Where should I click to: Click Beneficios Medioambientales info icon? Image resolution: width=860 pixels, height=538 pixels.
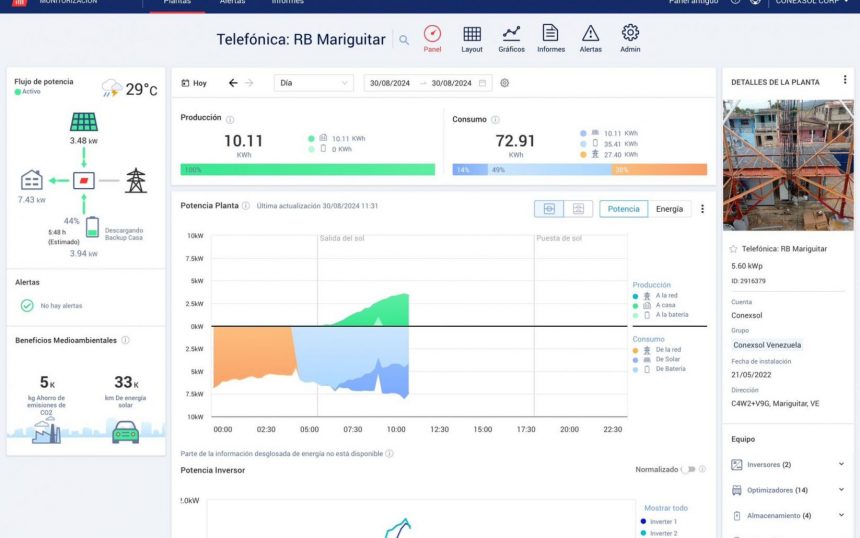point(125,340)
